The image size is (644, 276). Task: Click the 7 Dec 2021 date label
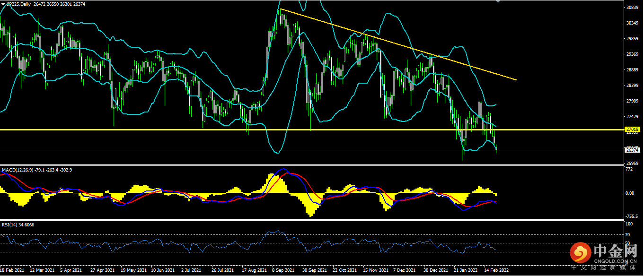405,271
